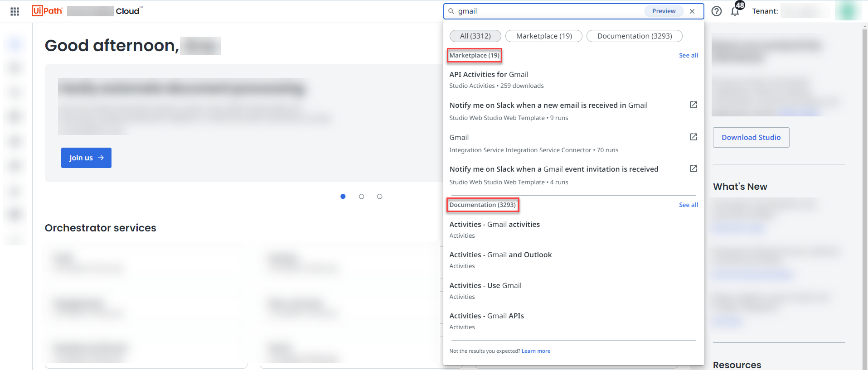
Task: Open the notifications bell
Action: coord(735,12)
